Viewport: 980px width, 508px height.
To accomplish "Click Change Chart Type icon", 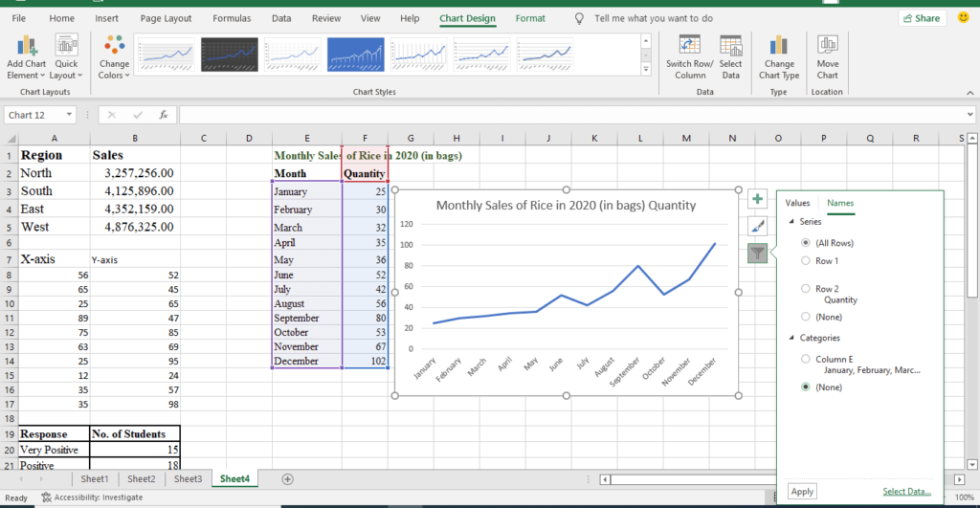I will coord(779,46).
